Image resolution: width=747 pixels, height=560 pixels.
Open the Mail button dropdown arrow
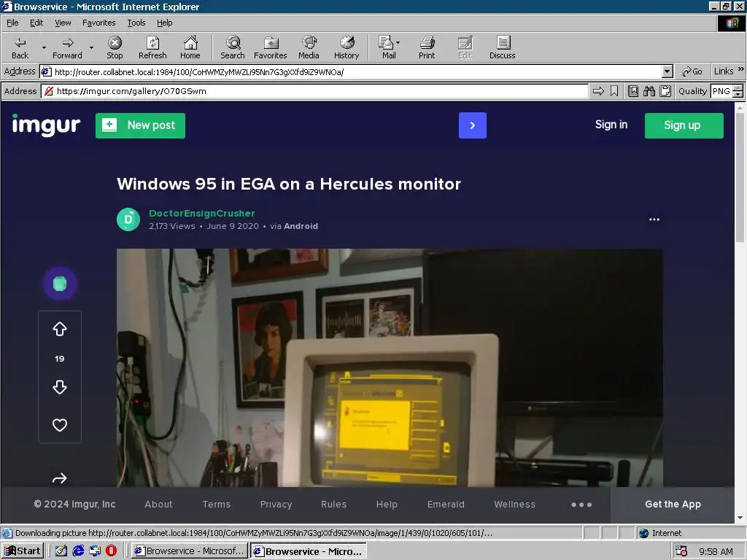(398, 43)
